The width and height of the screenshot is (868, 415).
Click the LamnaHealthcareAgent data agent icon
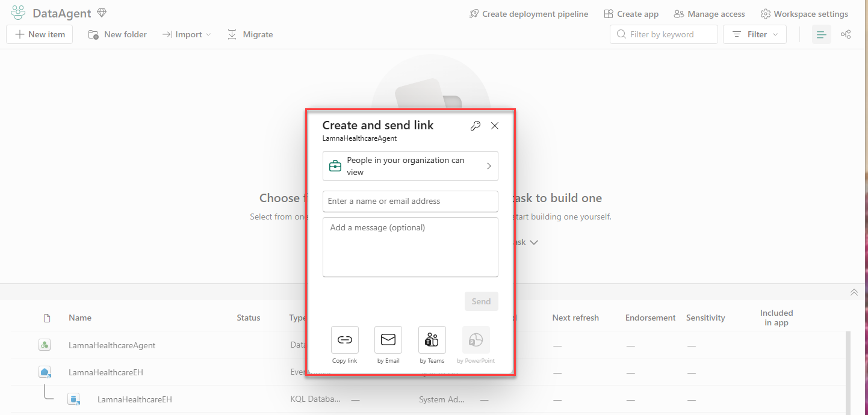tap(45, 345)
